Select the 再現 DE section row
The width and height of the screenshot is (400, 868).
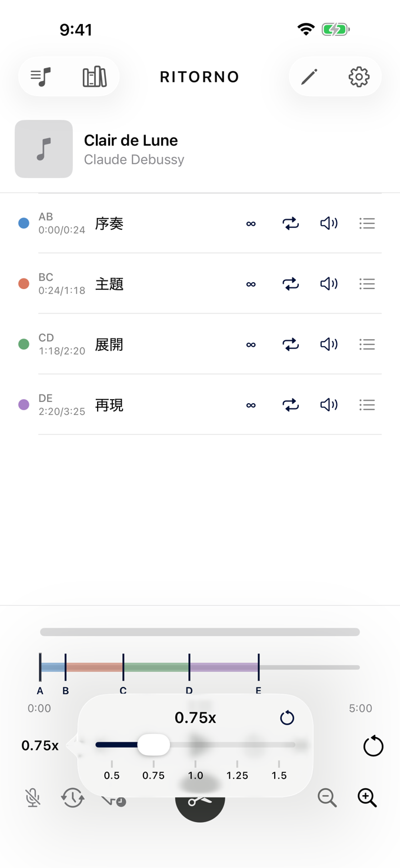click(200, 405)
